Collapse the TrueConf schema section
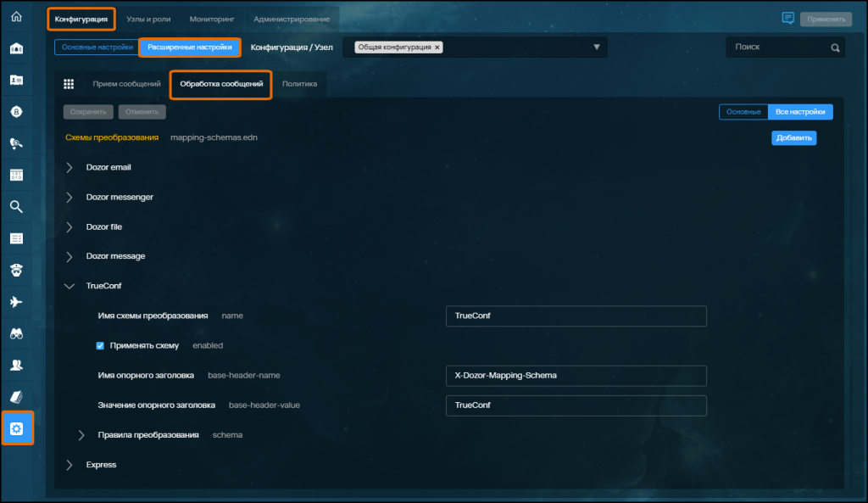Image resolution: width=868 pixels, height=503 pixels. (70, 287)
